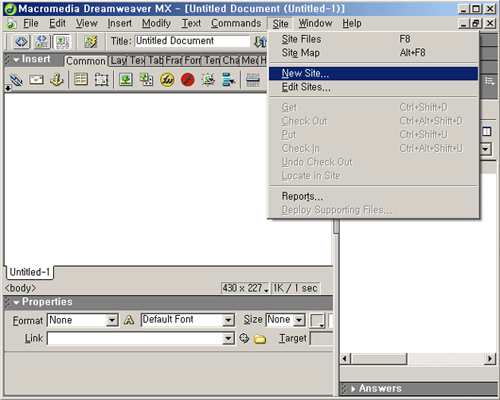Expand the Answers panel

pos(353,389)
